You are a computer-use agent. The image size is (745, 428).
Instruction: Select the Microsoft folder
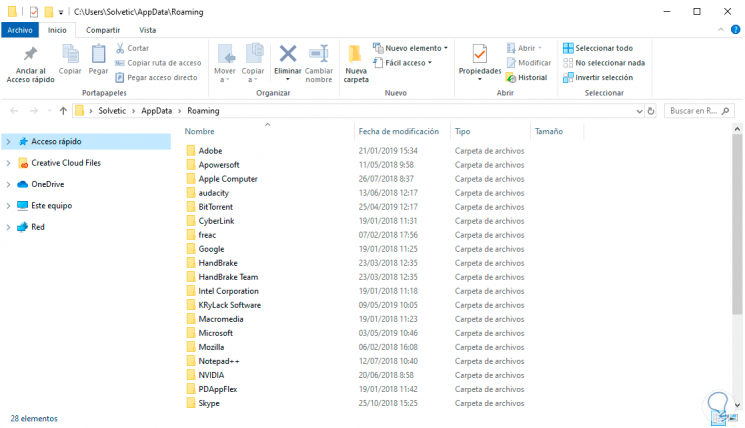click(216, 333)
